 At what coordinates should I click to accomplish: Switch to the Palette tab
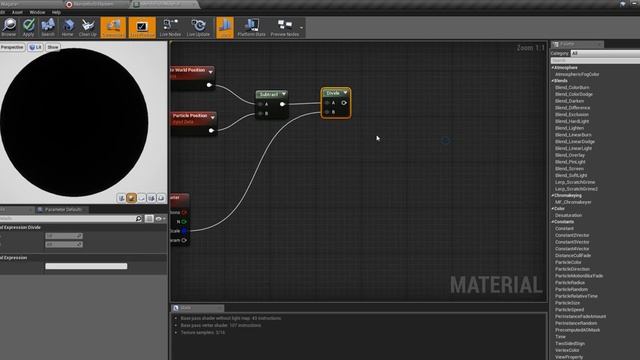click(577, 44)
